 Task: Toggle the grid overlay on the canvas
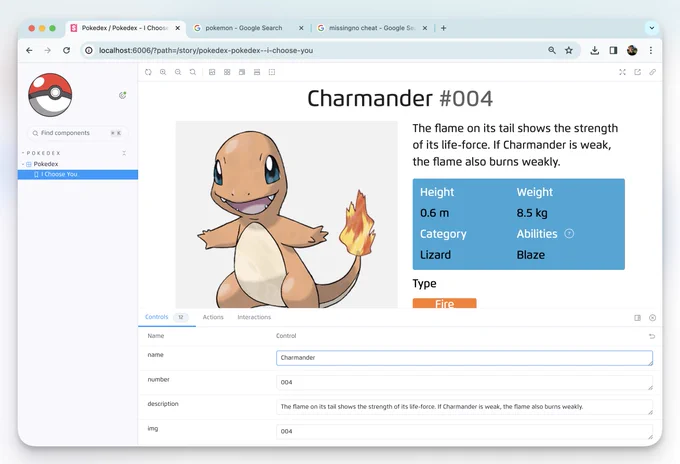click(227, 72)
